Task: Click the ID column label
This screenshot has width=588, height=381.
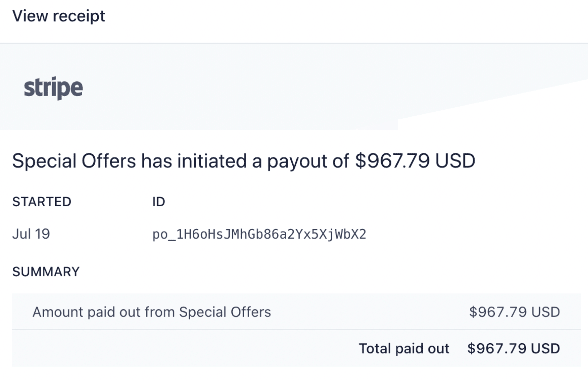Action: [x=159, y=202]
